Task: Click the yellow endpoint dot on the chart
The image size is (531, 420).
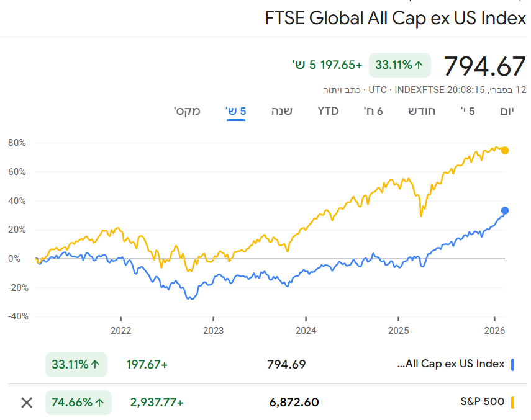Action: [x=505, y=150]
